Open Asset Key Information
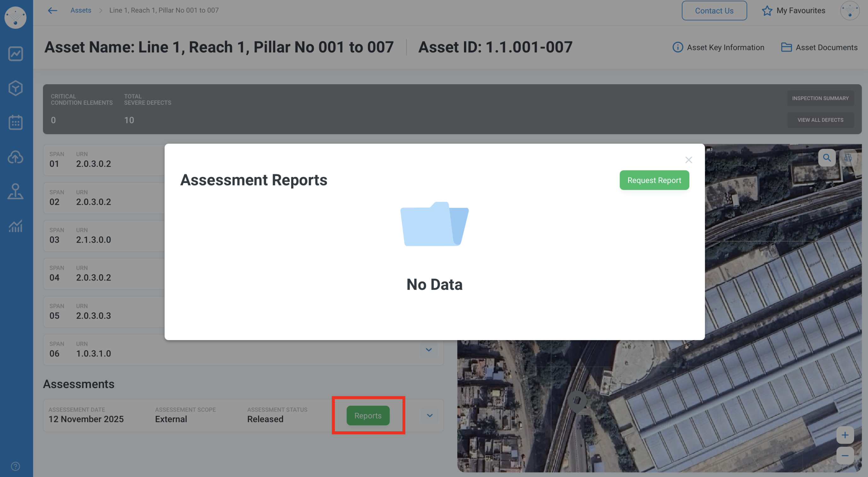This screenshot has height=477, width=868. (x=718, y=48)
